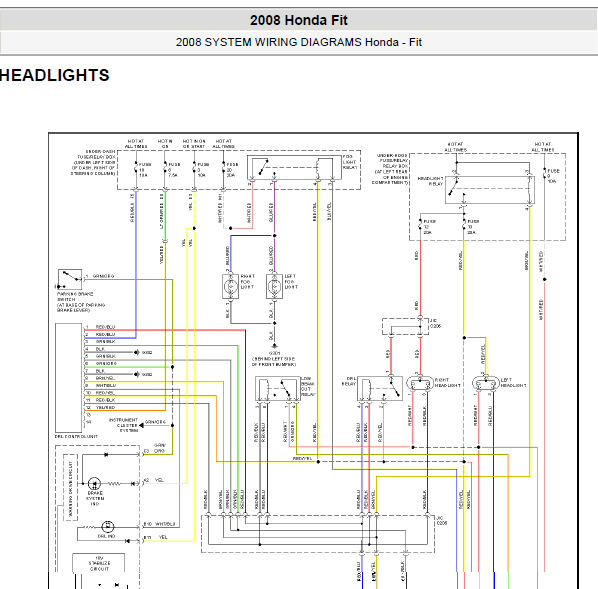The image size is (598, 589).
Task: Click the 18V stabilize circuit box
Action: [99, 563]
